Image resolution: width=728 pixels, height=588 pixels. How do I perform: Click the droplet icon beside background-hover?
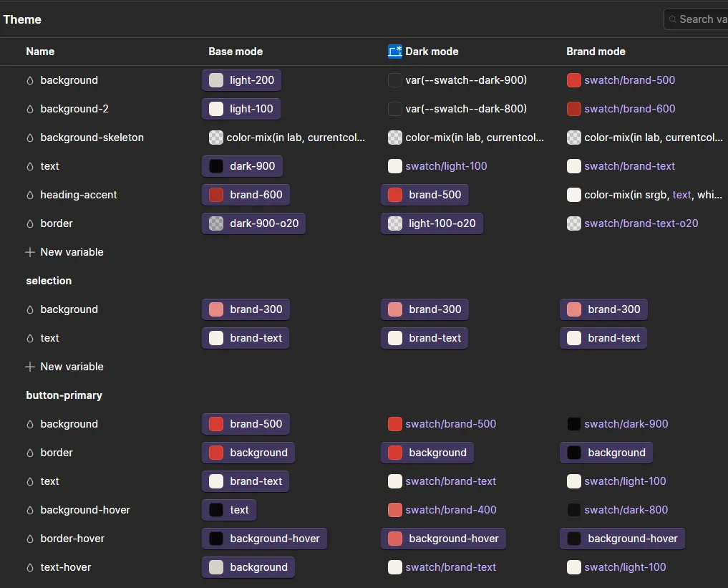(x=30, y=511)
